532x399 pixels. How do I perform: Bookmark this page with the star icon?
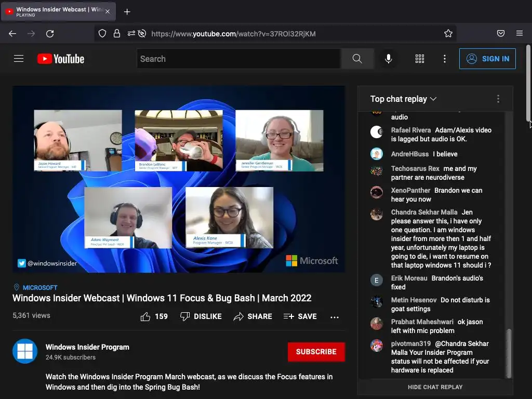(448, 33)
